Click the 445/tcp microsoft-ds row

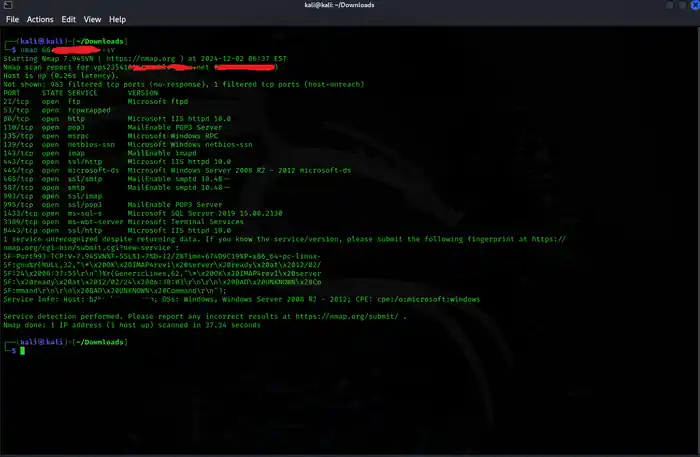pos(177,170)
